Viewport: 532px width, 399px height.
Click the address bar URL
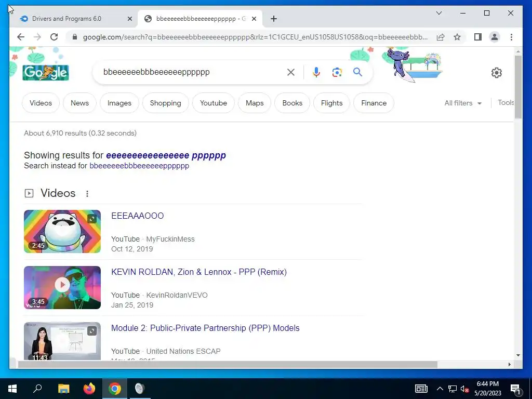coord(255,37)
